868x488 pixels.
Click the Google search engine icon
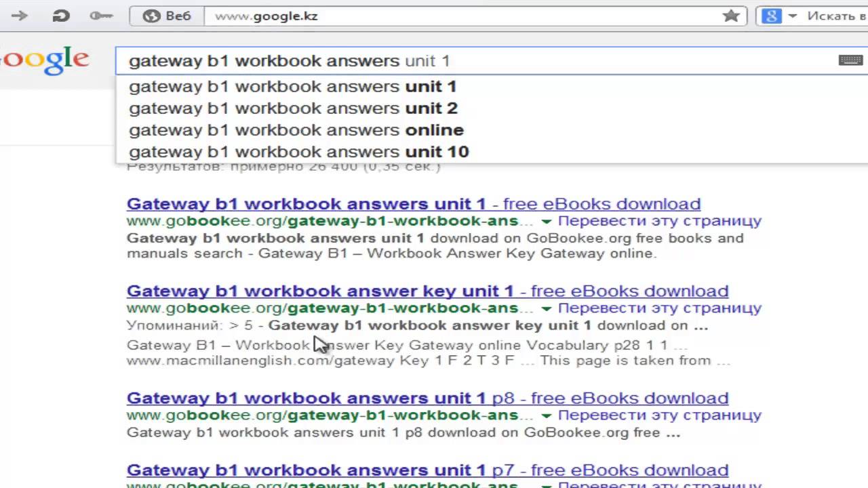pos(772,16)
